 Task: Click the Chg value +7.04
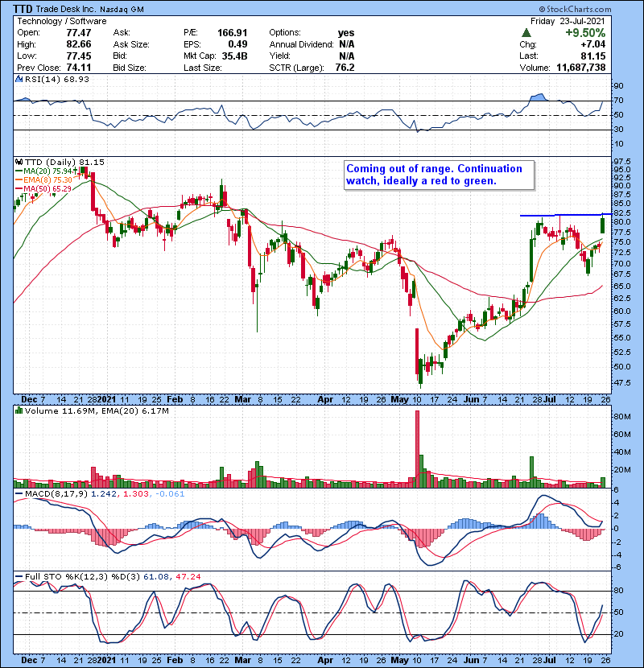(592, 44)
